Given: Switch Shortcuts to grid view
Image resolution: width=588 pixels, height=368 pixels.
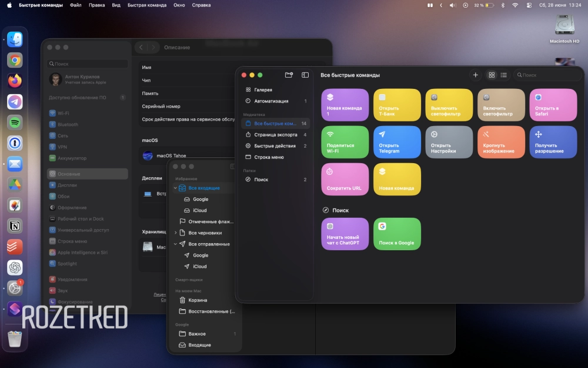Looking at the screenshot, I should coord(492,75).
